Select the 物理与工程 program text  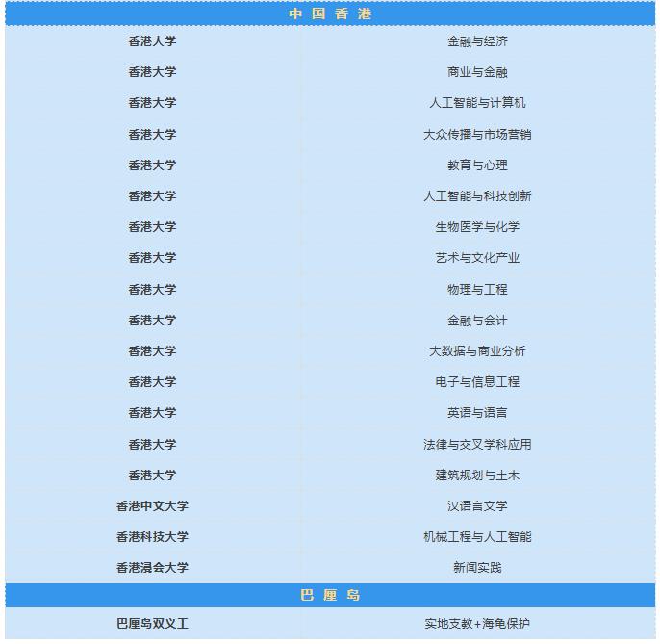(x=477, y=289)
